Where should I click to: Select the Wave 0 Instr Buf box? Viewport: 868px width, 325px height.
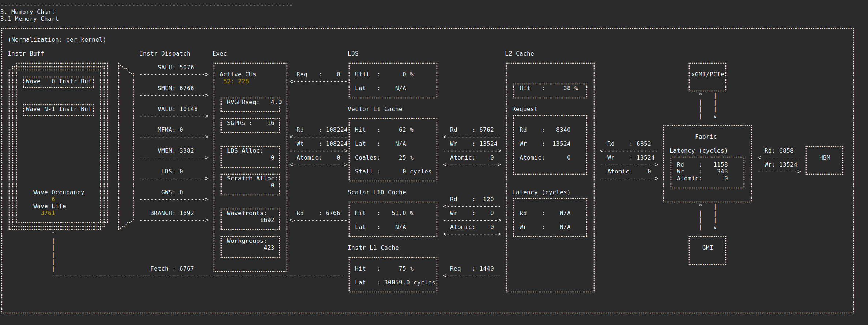tap(59, 81)
